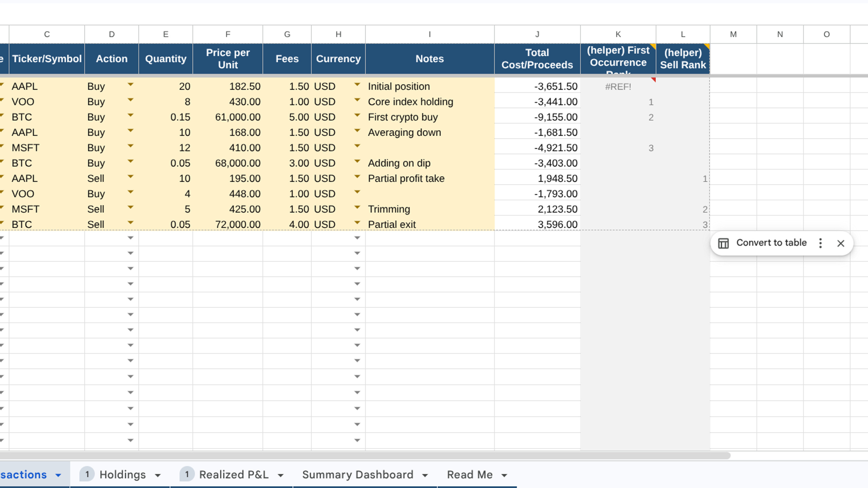Click Convert to table button text
Screen dimensions: 868x488
771,243
